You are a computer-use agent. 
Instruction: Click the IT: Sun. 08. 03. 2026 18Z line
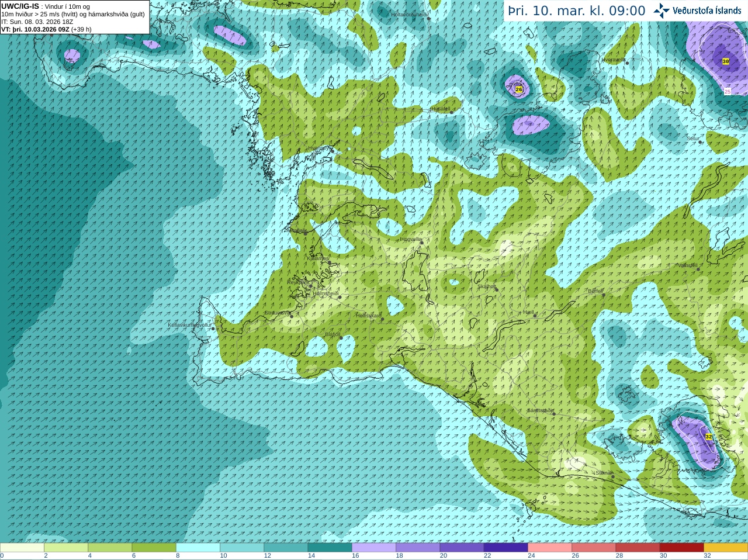(37, 22)
